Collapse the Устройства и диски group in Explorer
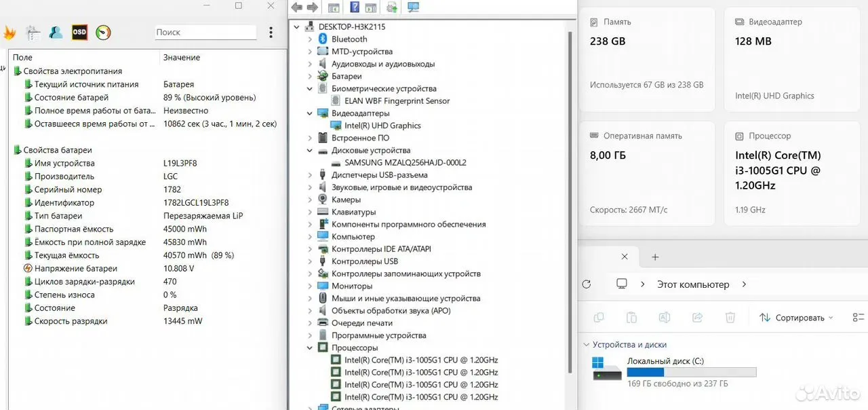This screenshot has width=868, height=410. click(586, 345)
